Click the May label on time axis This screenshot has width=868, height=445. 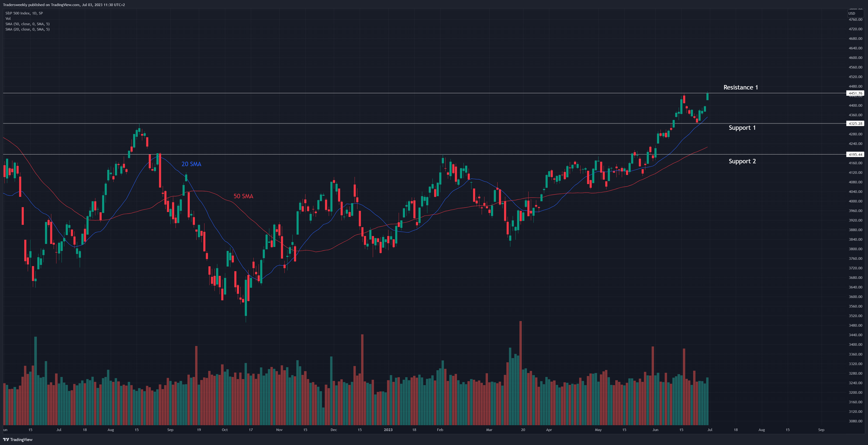[x=598, y=430]
